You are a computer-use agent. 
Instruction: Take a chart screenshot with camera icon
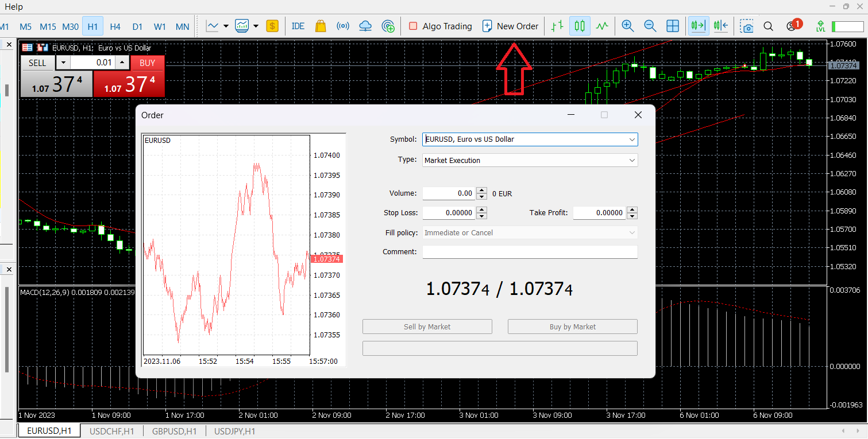(746, 26)
